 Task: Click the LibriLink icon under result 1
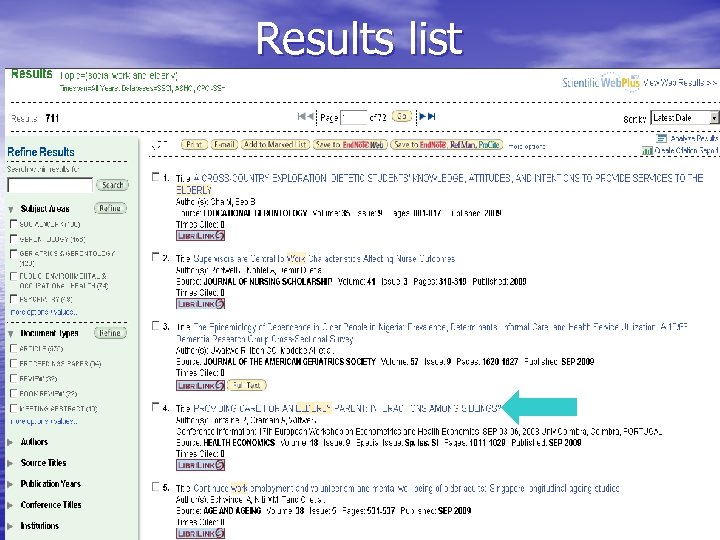coord(200,236)
